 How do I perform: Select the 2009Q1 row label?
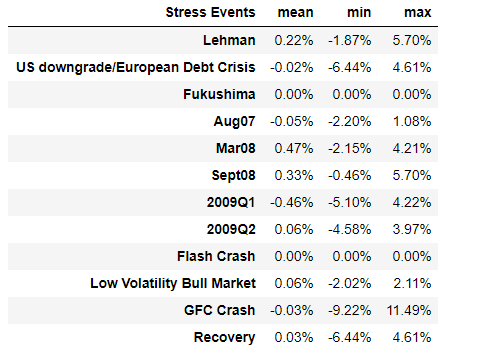(231, 202)
